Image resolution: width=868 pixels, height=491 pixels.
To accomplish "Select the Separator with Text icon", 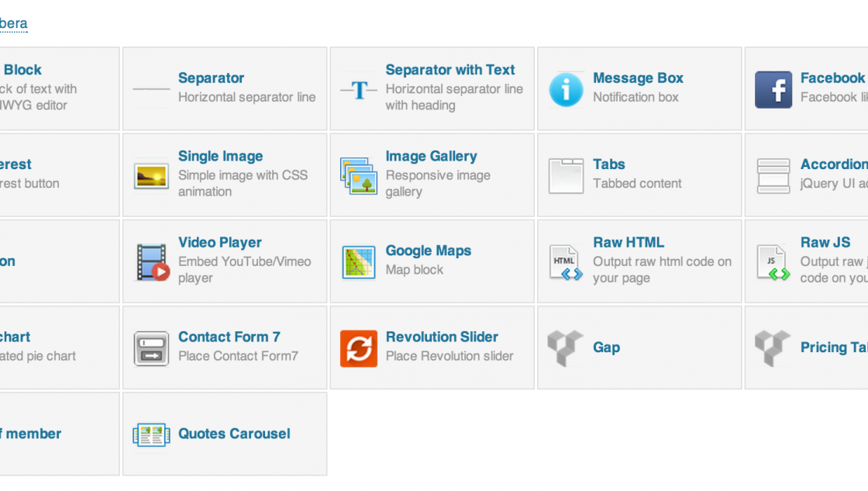I will tap(358, 90).
